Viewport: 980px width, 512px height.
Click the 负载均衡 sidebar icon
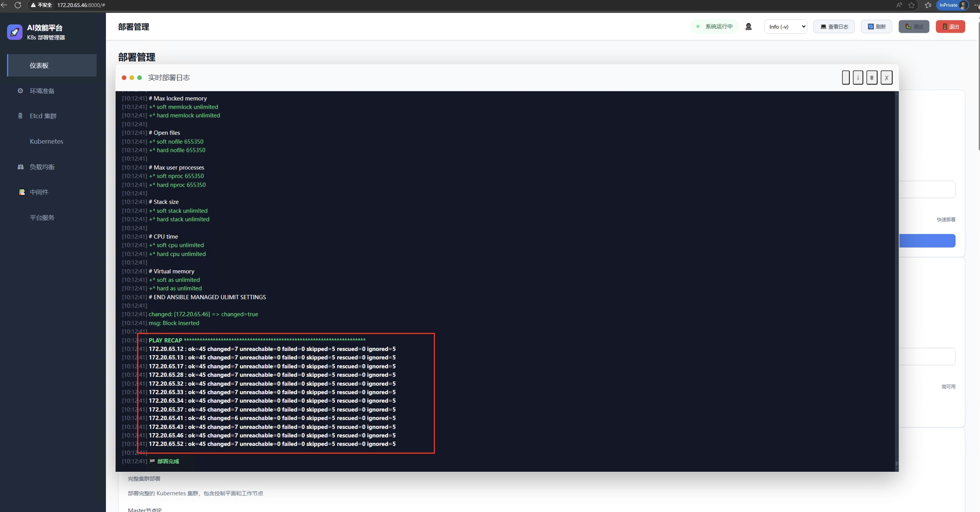(x=20, y=167)
